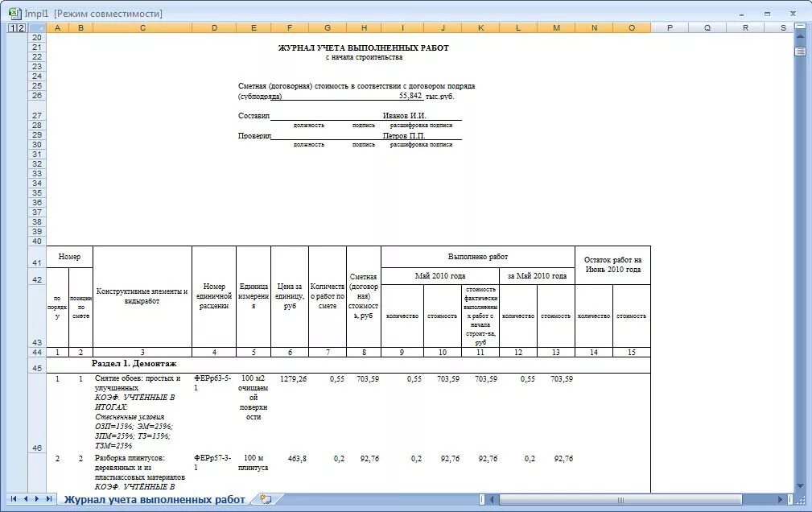Go to the next sheet tab arrow
The image size is (812, 512).
[x=37, y=499]
